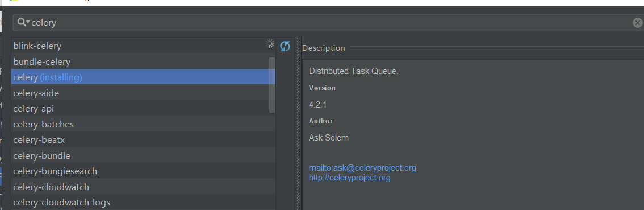Clear the celery search text

pyautogui.click(x=637, y=23)
